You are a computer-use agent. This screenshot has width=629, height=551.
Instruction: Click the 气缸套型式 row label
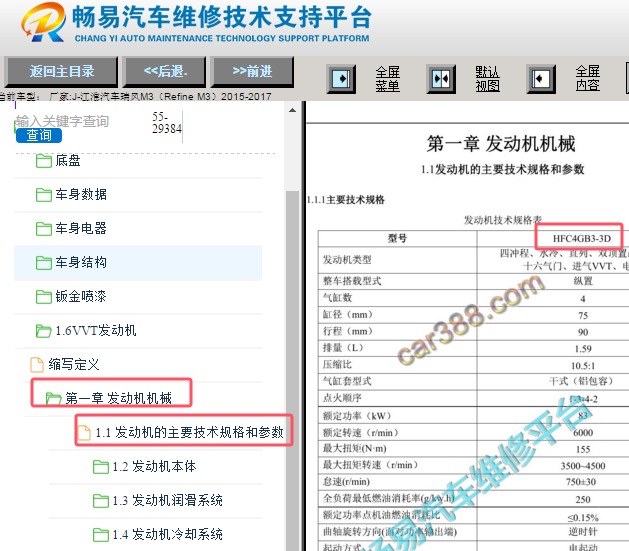(x=347, y=381)
